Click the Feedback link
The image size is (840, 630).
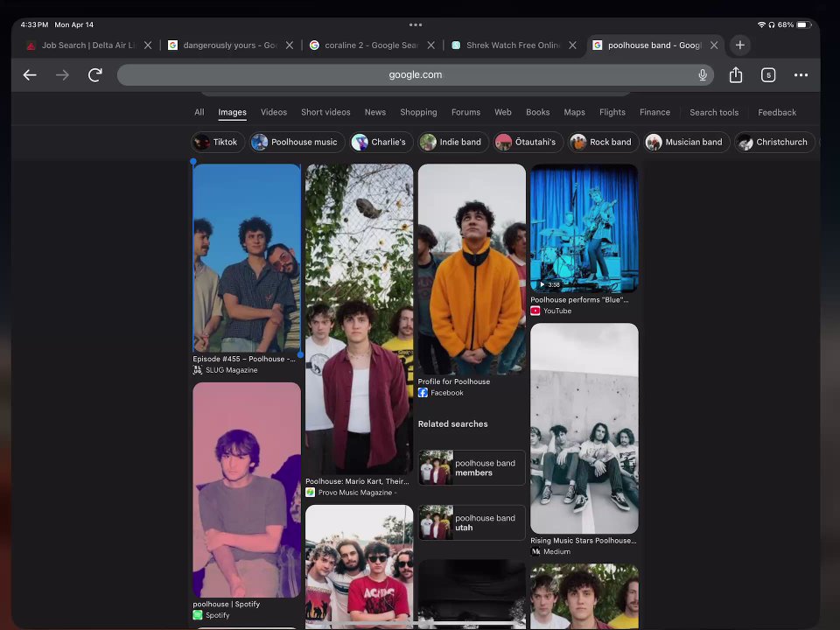(x=777, y=112)
